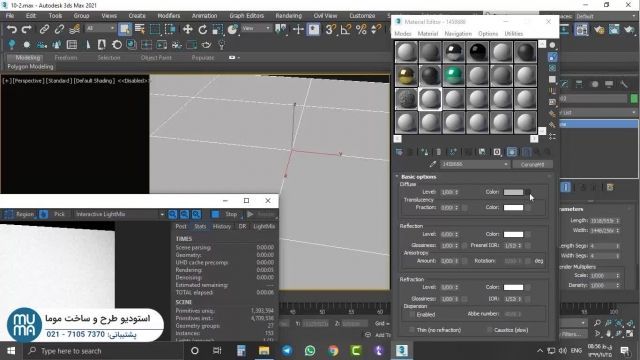640x360 pixels.
Task: Click the Delete material trash icon
Action: coord(438,152)
